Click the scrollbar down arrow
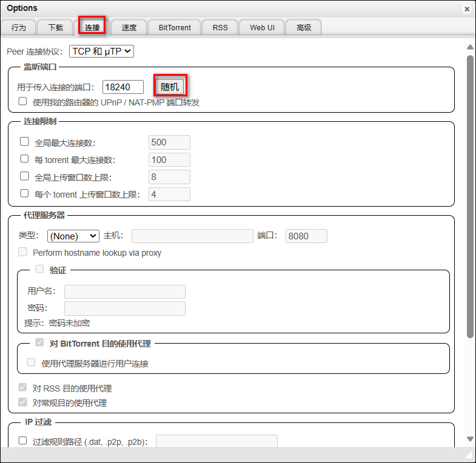Viewport: 476px width, 463px height. [470, 439]
